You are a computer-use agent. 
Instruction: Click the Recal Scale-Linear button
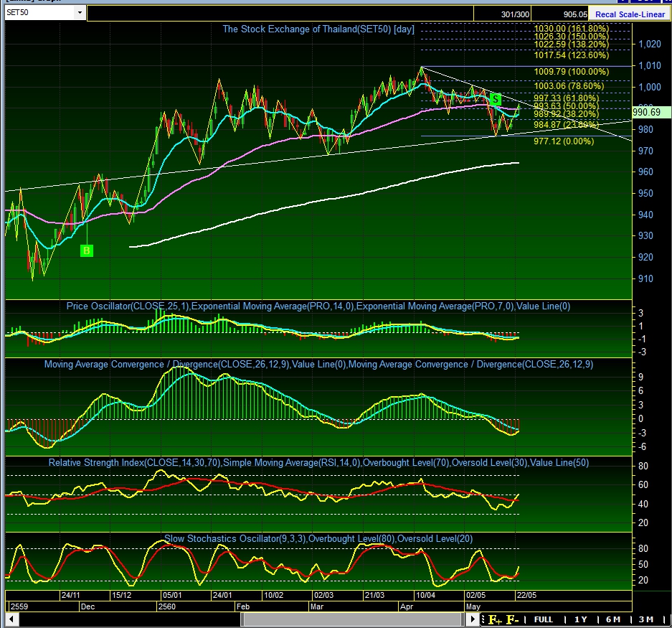point(628,14)
